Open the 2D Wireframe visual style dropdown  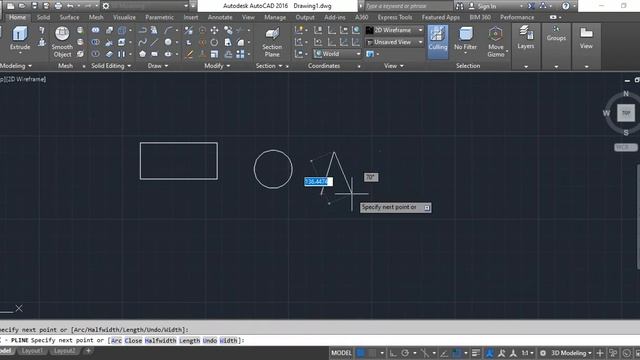pos(394,30)
